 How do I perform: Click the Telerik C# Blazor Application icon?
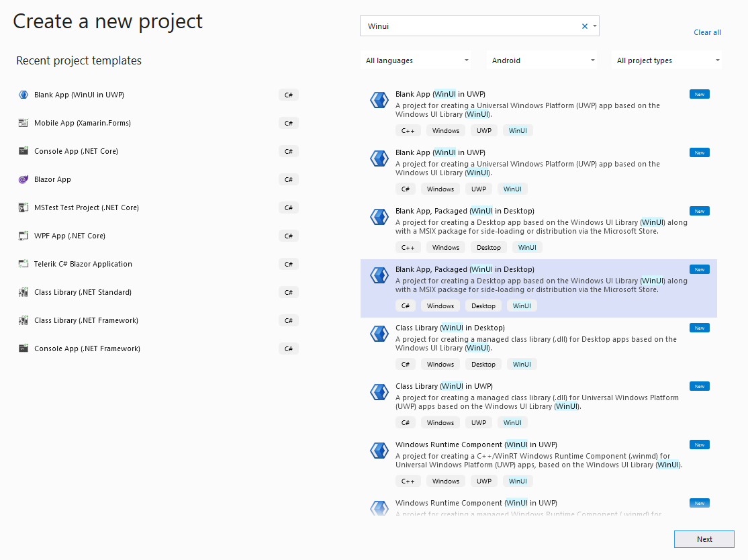pos(24,264)
